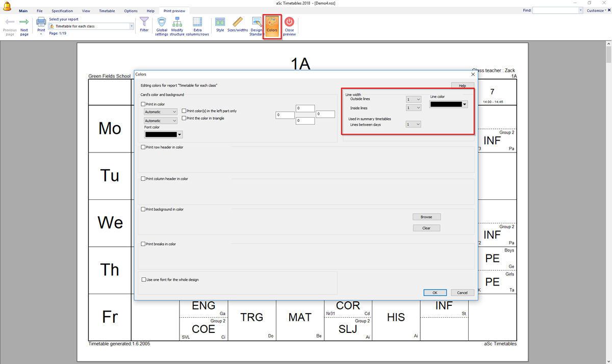The width and height of the screenshot is (612, 364).
Task: Click the OK button in Colors dialog
Action: 435,293
